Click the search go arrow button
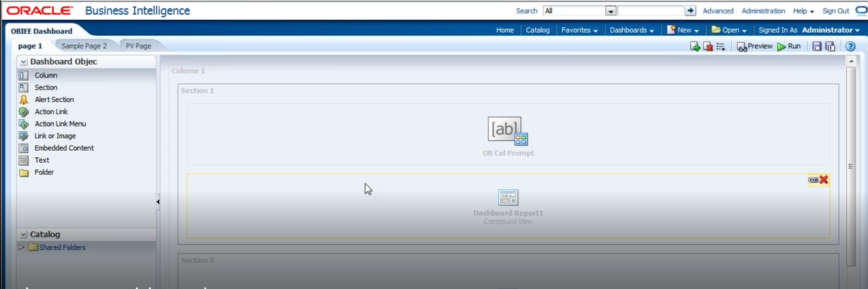868x289 pixels. pos(691,11)
